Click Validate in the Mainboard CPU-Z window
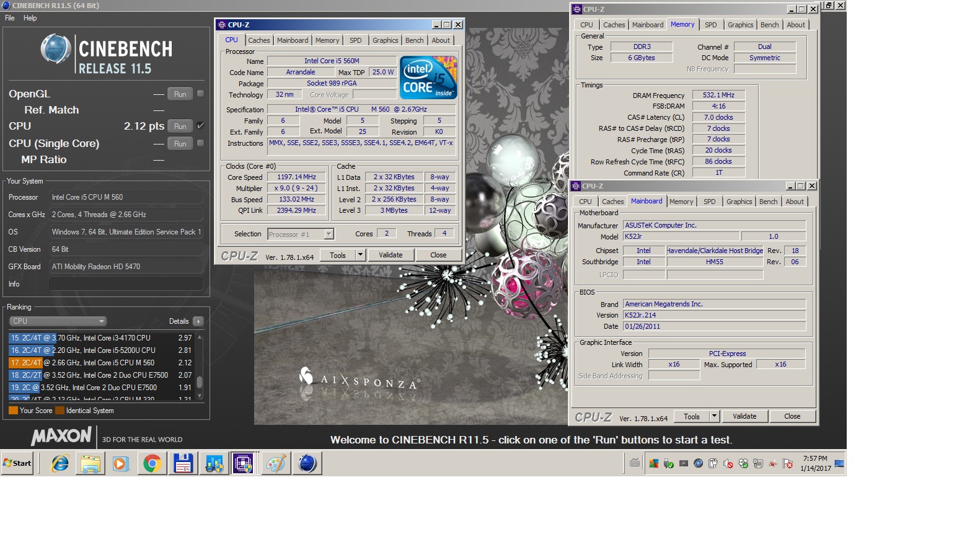This screenshot has width=980, height=552. pyautogui.click(x=744, y=416)
